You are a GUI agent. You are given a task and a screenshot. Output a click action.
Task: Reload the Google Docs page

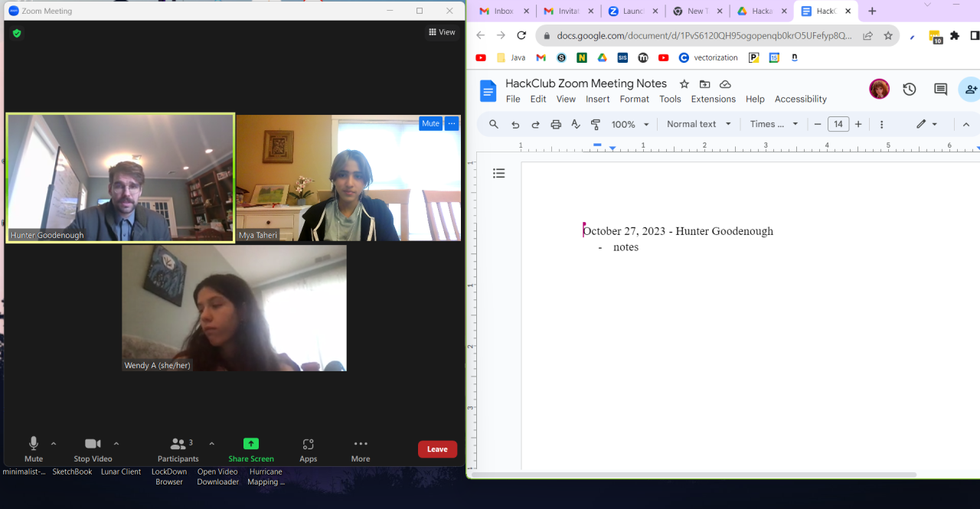coord(521,35)
